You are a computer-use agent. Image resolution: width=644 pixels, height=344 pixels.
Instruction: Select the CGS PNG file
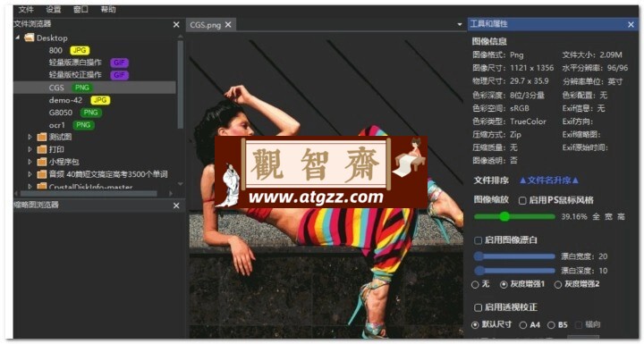point(95,88)
